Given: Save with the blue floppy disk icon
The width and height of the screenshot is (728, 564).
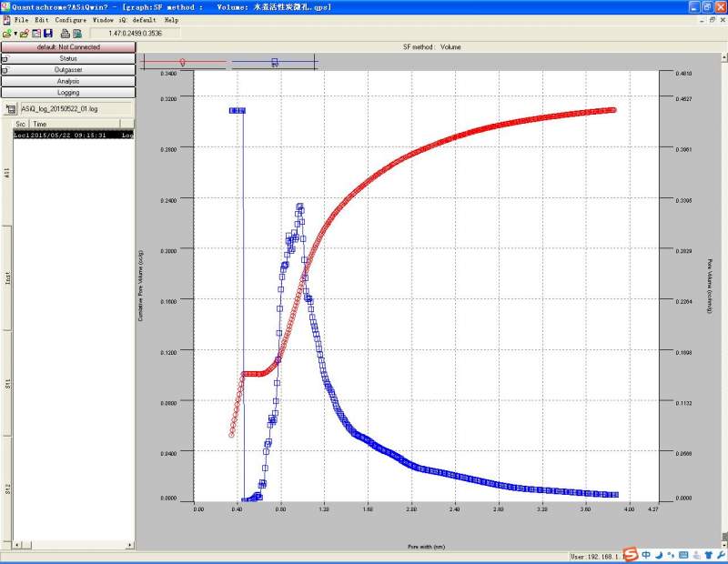Looking at the screenshot, I should pos(48,34).
